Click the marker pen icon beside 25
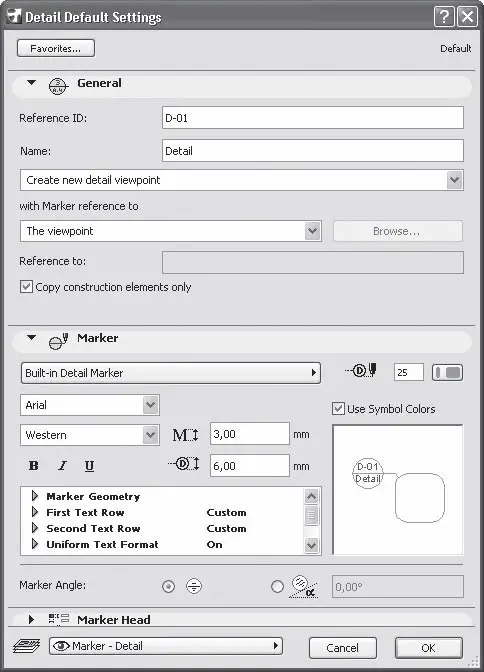The width and height of the screenshot is (484, 672). click(361, 370)
